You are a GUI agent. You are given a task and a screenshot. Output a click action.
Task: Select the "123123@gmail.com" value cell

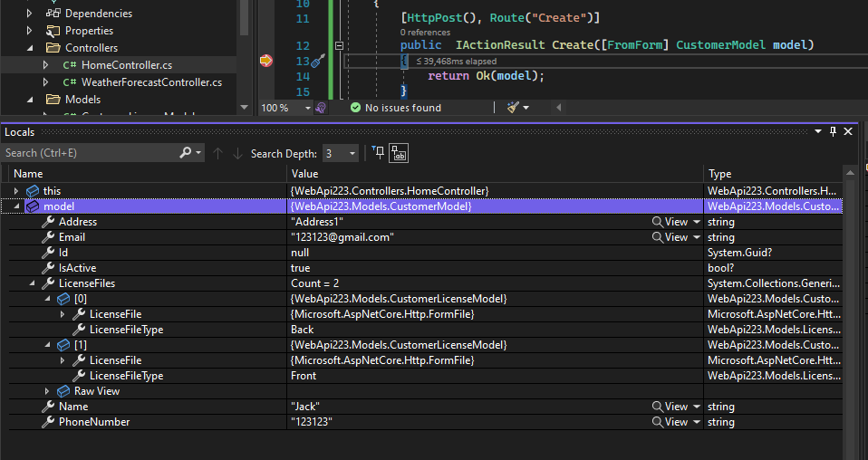(495, 237)
